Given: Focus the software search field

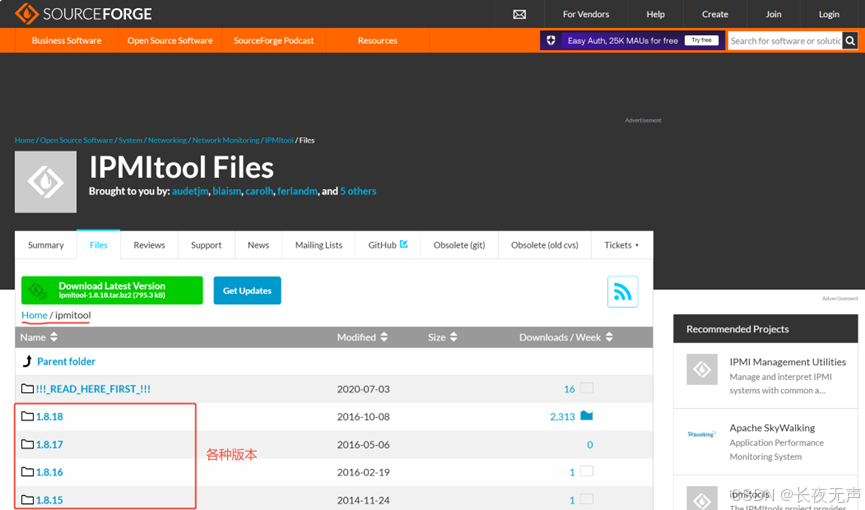Looking at the screenshot, I should coord(786,40).
